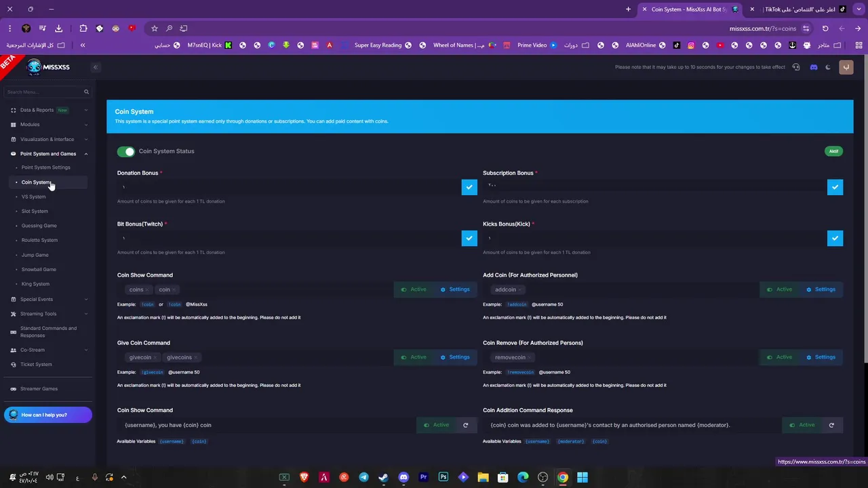Open Steam from the taskbar

(x=384, y=477)
